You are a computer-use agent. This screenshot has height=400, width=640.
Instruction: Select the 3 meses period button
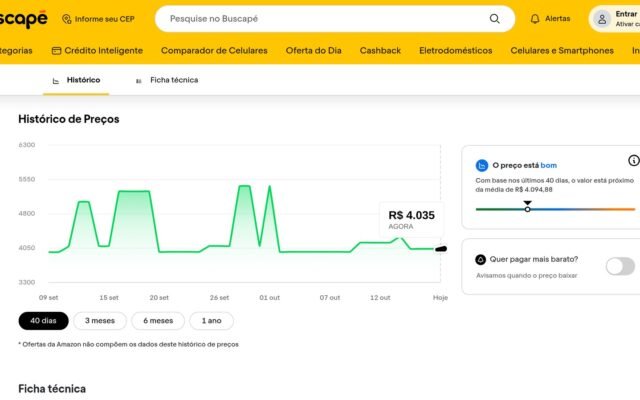tap(100, 321)
